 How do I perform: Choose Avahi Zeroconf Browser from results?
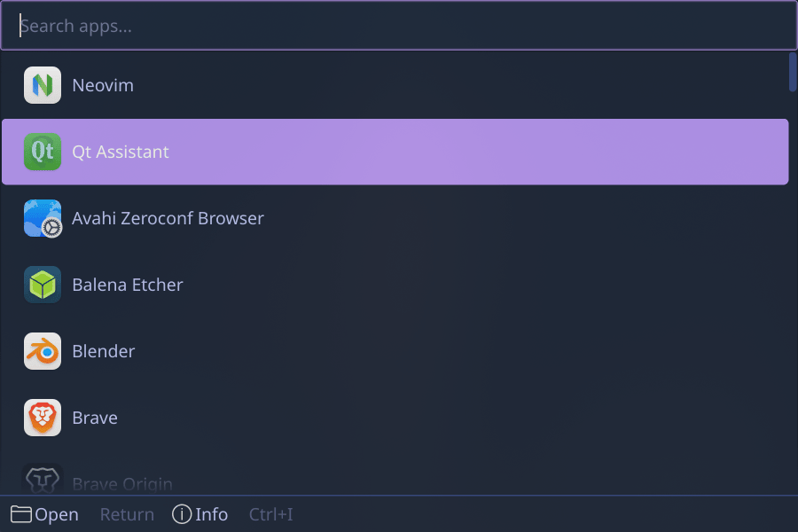(x=395, y=218)
